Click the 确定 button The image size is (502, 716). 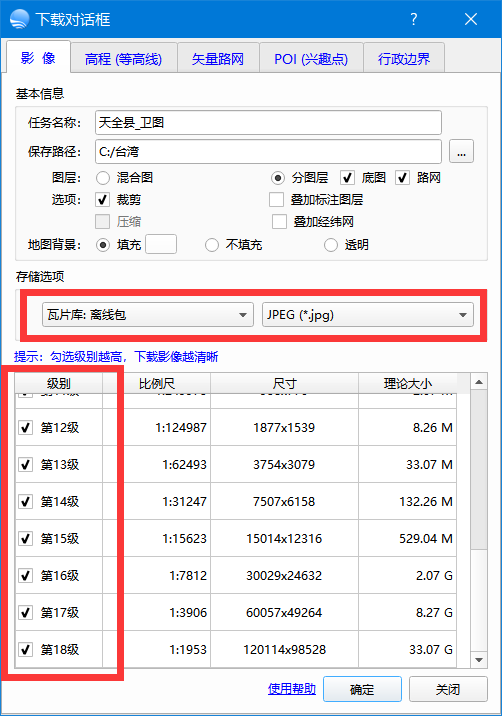point(362,689)
